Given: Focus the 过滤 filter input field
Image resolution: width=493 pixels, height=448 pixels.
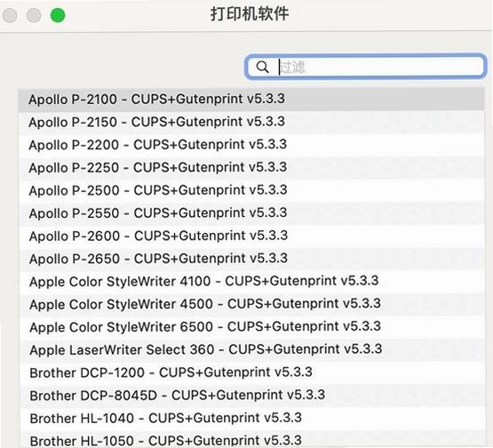Looking at the screenshot, I should (366, 67).
